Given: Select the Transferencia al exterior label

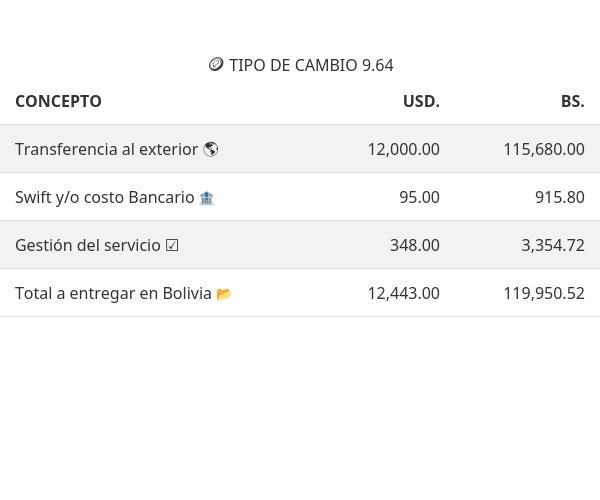Looking at the screenshot, I should (106, 149).
